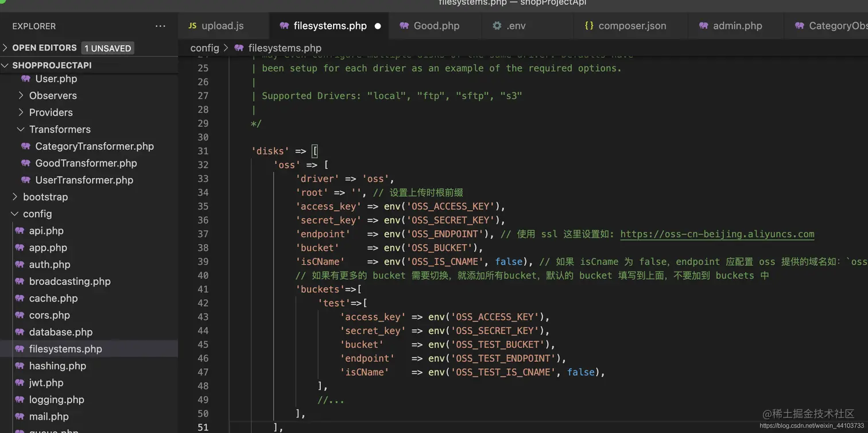Click the gear icon on .env tab
Screen dimensions: 868x433
click(x=497, y=26)
